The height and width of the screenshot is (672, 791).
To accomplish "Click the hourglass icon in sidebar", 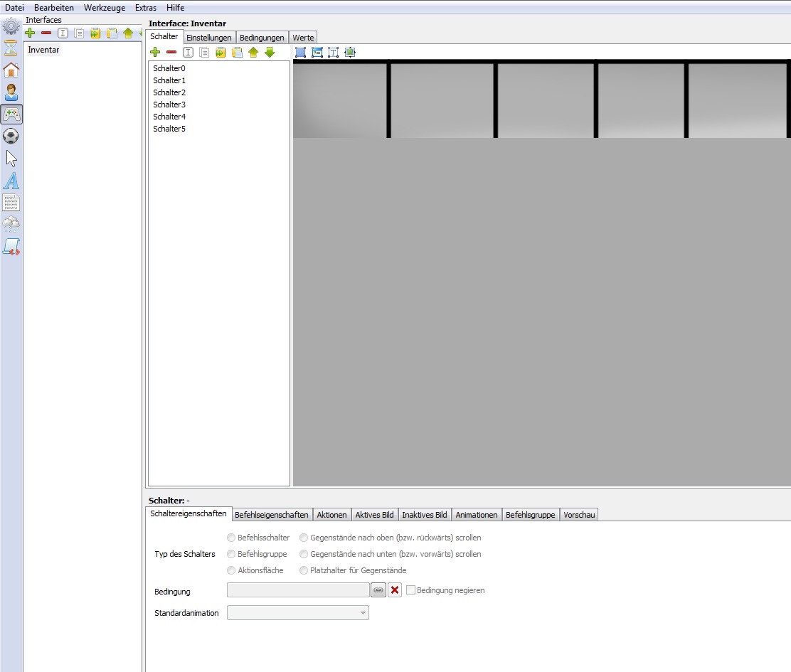I will click(x=11, y=48).
